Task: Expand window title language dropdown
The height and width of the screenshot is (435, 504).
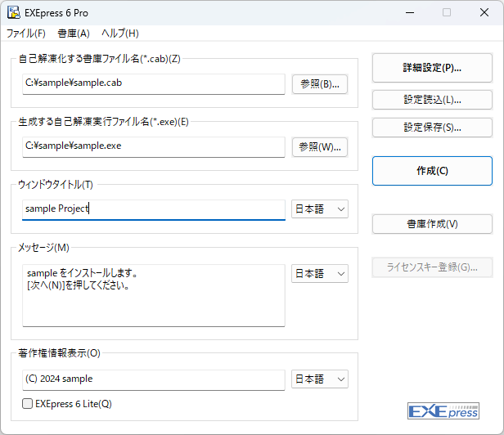Action: click(x=319, y=209)
